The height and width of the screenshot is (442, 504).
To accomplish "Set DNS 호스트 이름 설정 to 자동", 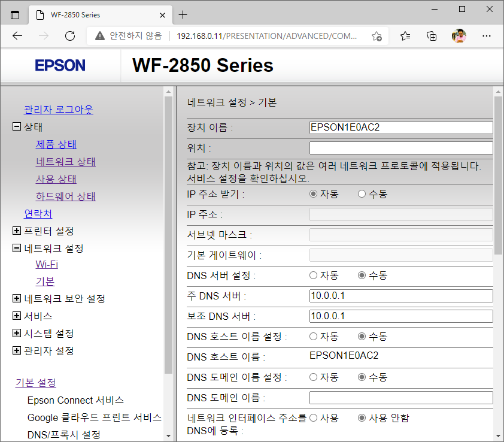I will click(313, 337).
